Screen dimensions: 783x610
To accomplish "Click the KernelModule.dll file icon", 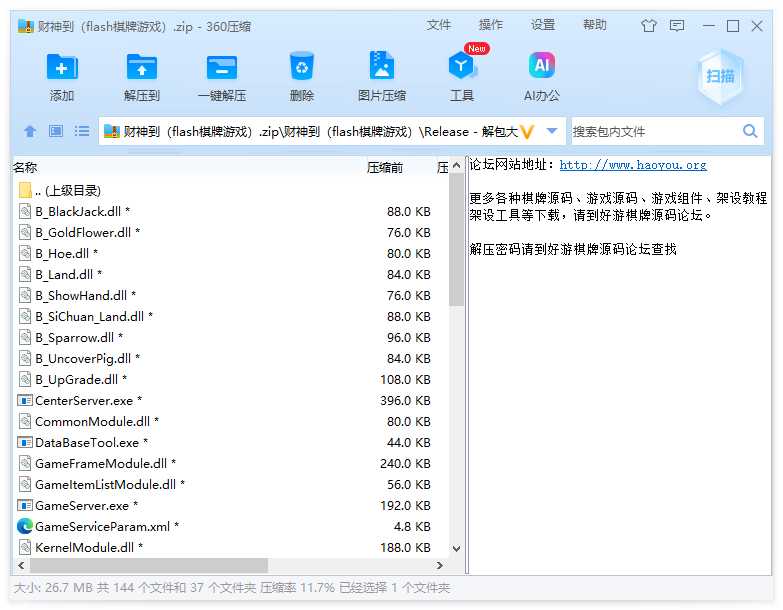I will 25,547.
